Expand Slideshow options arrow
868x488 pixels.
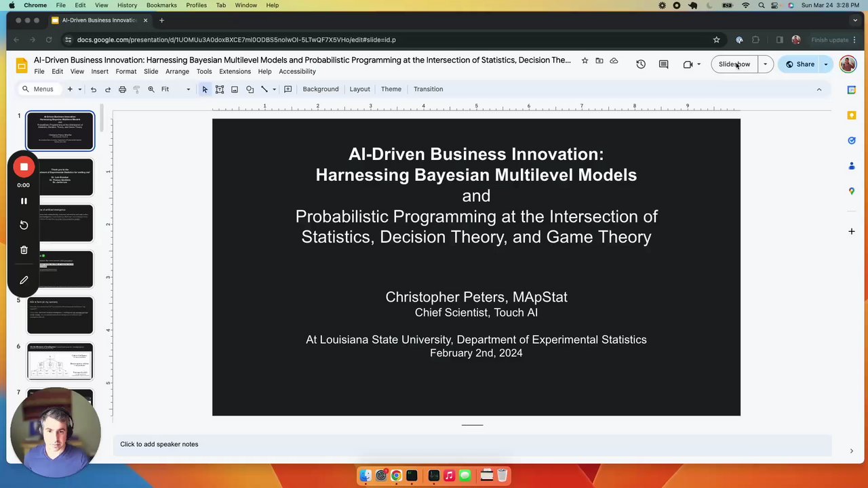pos(765,64)
